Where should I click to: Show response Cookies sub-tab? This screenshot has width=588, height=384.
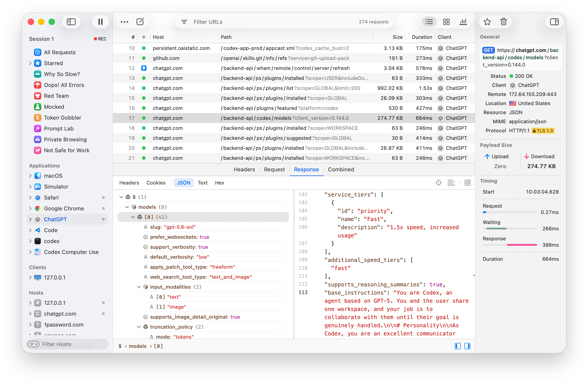pyautogui.click(x=156, y=183)
